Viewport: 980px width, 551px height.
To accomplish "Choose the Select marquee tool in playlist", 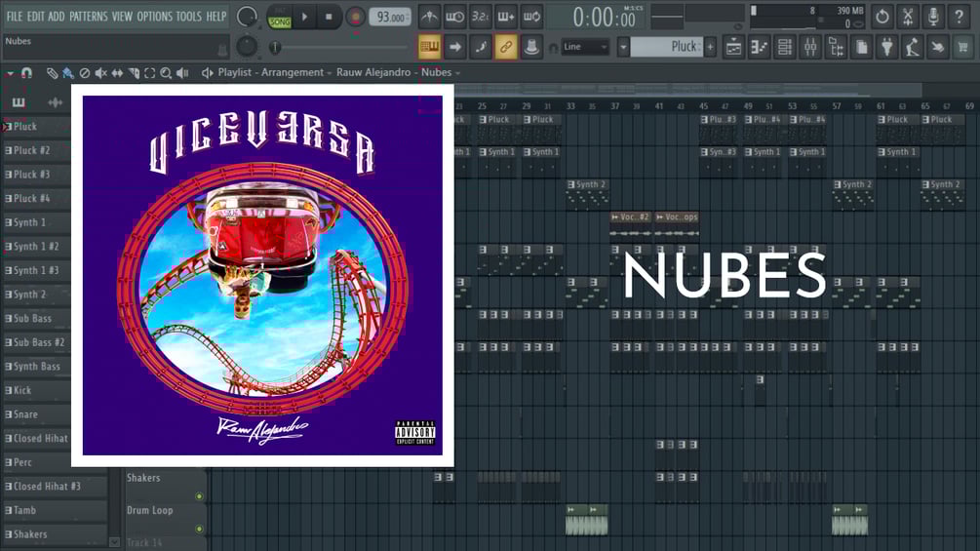I will pyautogui.click(x=149, y=73).
